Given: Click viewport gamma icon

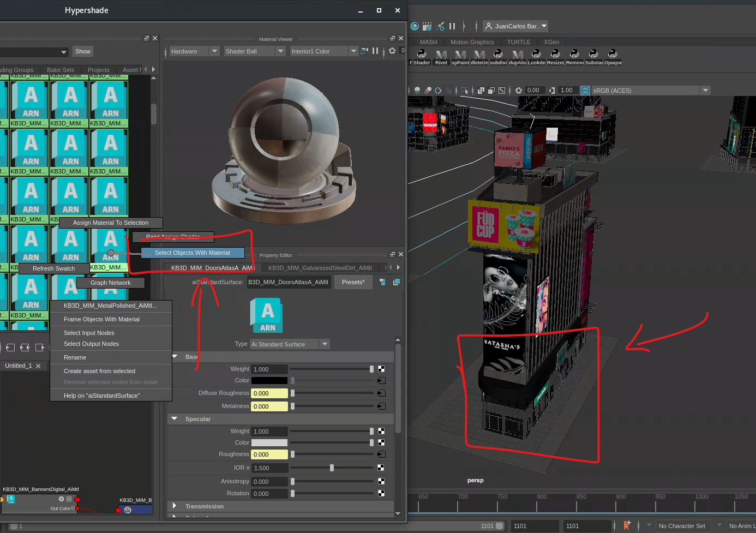Looking at the screenshot, I should tap(552, 91).
